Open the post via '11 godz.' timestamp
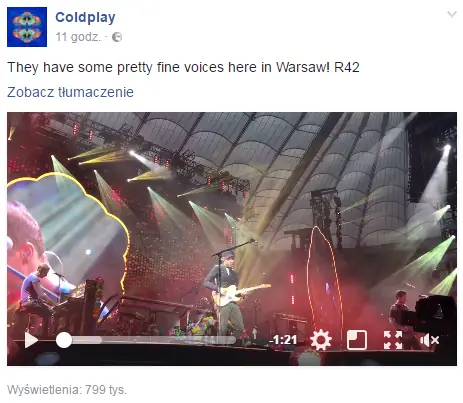The image size is (463, 403). pos(78,37)
